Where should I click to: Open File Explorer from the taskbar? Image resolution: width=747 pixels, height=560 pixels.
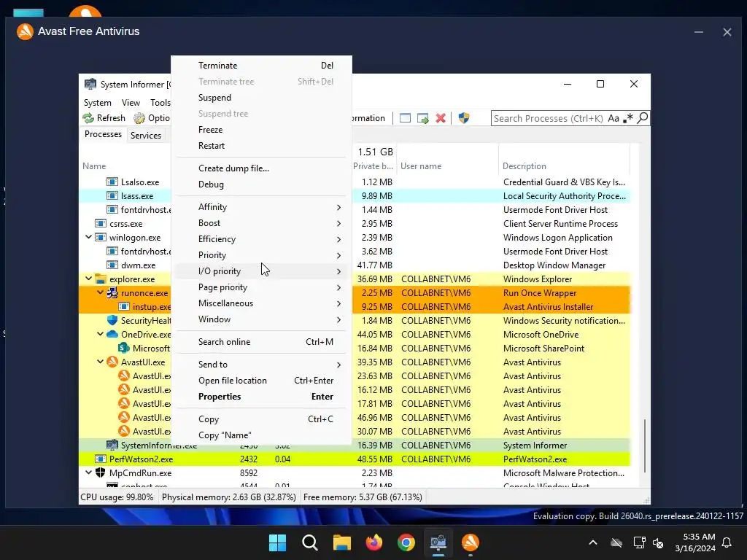[341, 542]
